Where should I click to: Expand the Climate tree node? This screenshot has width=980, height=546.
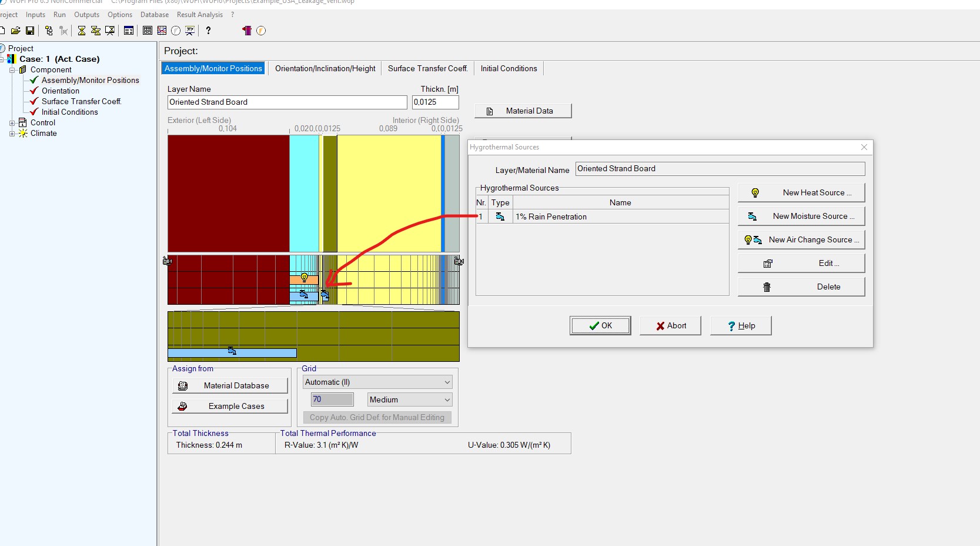point(12,134)
